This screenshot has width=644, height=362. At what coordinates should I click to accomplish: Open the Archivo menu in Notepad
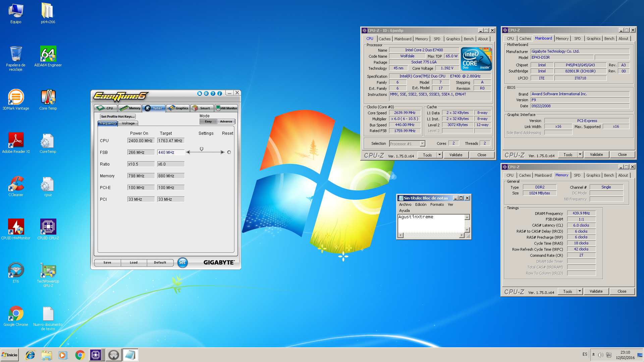pos(405,204)
